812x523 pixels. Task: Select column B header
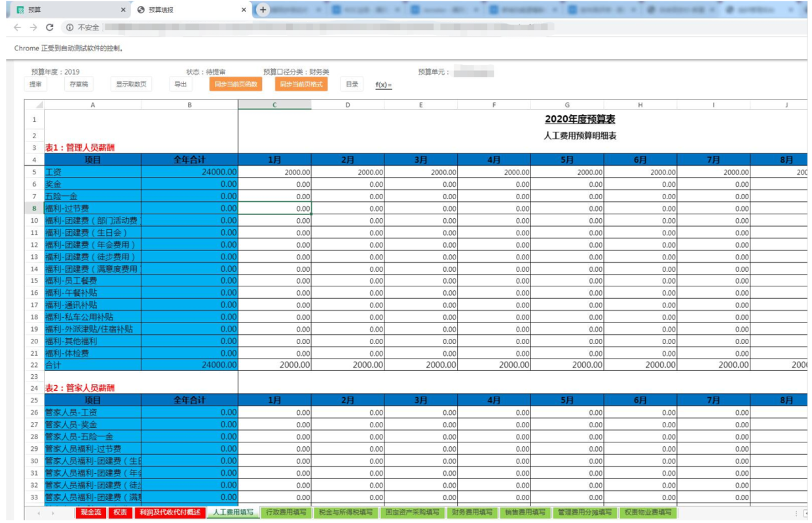190,105
